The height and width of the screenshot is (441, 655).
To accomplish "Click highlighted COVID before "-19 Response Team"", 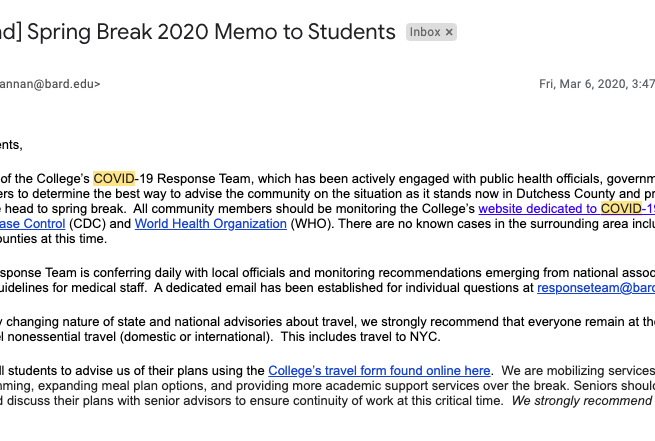I will tap(113, 178).
